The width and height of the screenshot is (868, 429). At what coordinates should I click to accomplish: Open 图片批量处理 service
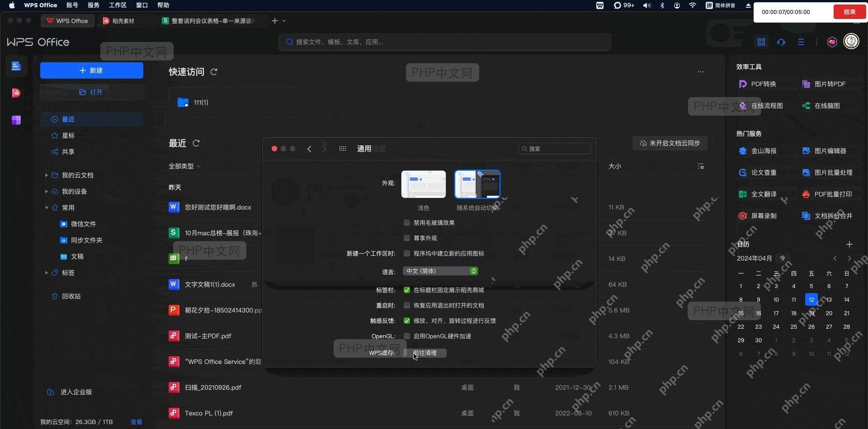pyautogui.click(x=827, y=173)
